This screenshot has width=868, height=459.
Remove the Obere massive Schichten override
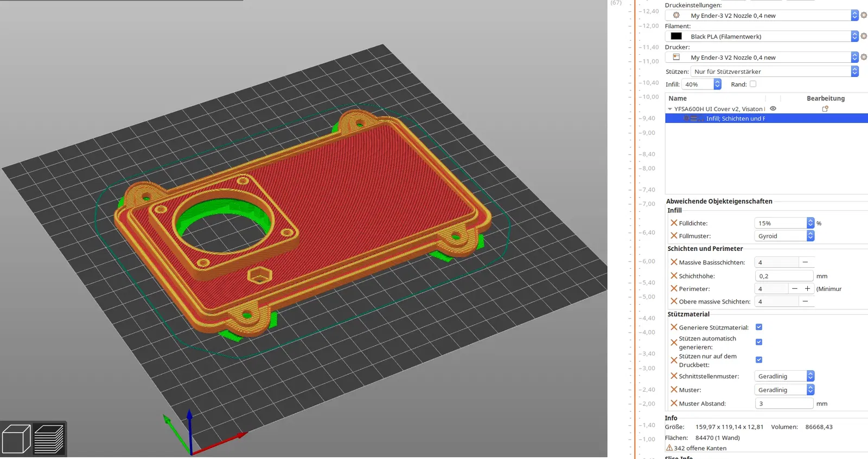tap(674, 301)
